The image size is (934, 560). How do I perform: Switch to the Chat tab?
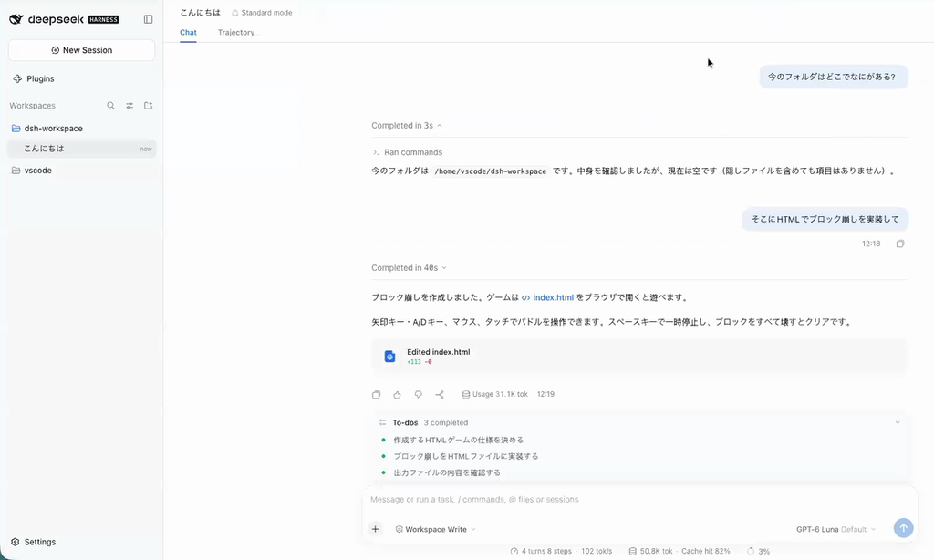[188, 32]
